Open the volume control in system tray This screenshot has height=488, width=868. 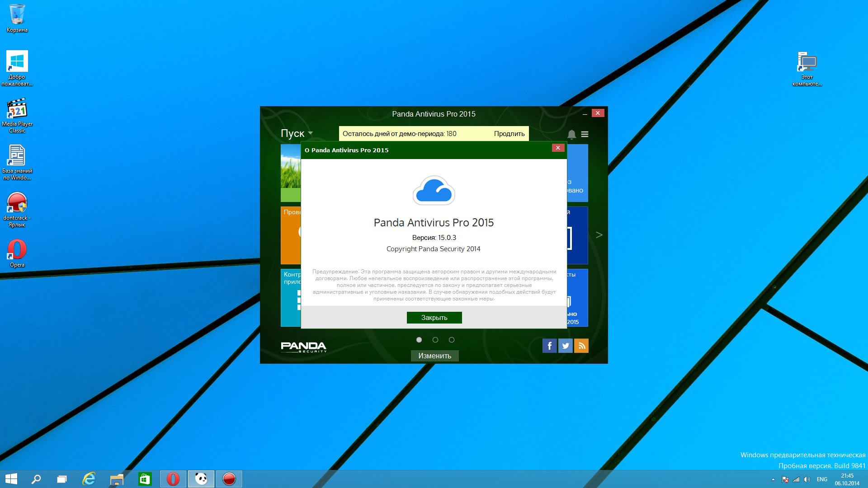pyautogui.click(x=807, y=479)
